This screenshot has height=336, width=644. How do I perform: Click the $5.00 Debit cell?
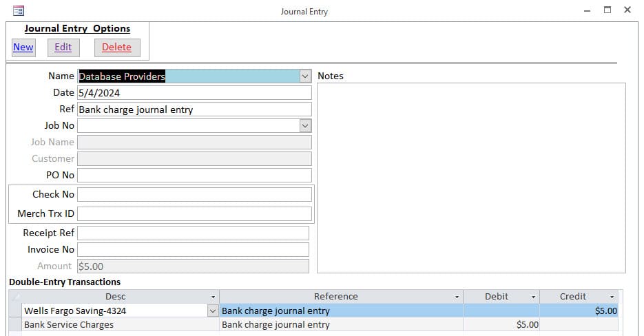click(x=501, y=324)
